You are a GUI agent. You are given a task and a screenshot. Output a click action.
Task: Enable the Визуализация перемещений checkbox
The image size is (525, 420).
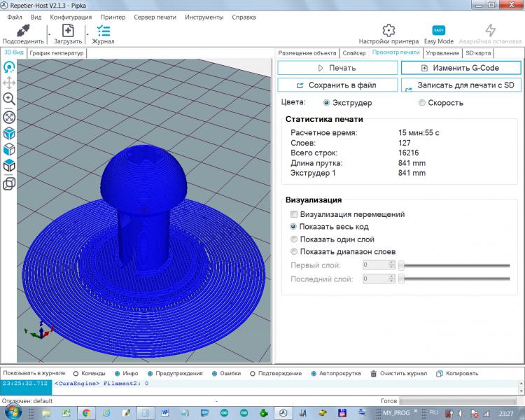coord(295,214)
